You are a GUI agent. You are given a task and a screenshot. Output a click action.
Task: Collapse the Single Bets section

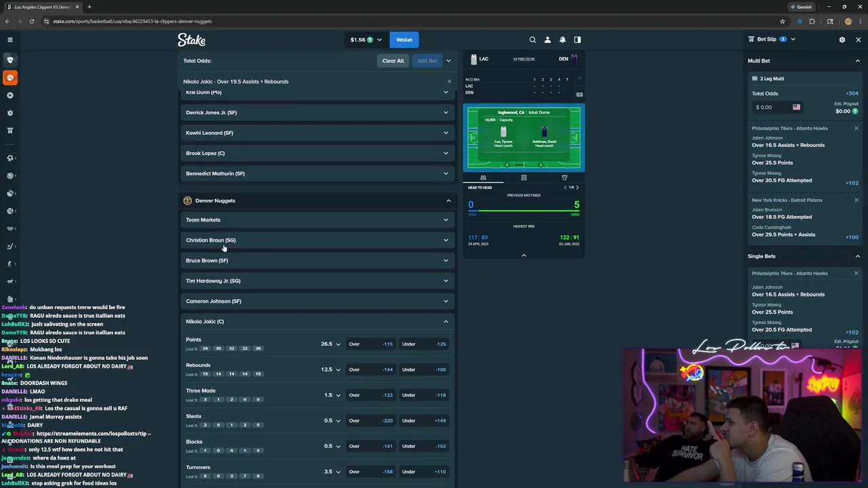(857, 256)
